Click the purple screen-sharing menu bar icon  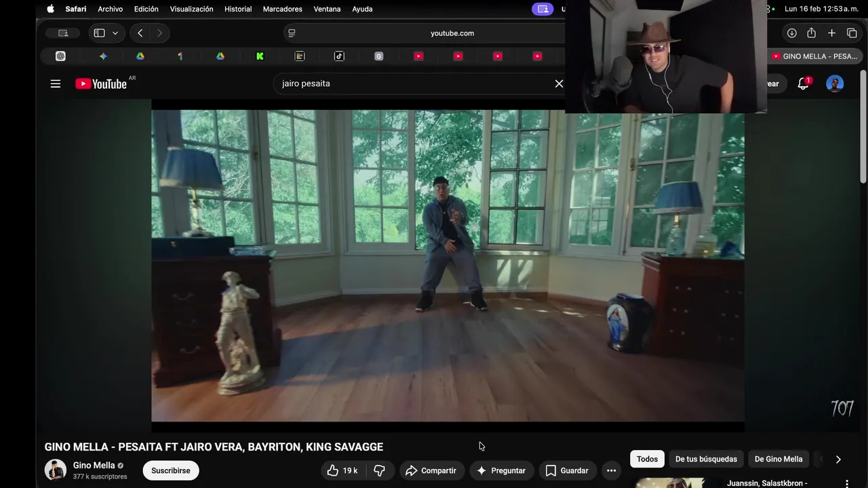pos(542,9)
